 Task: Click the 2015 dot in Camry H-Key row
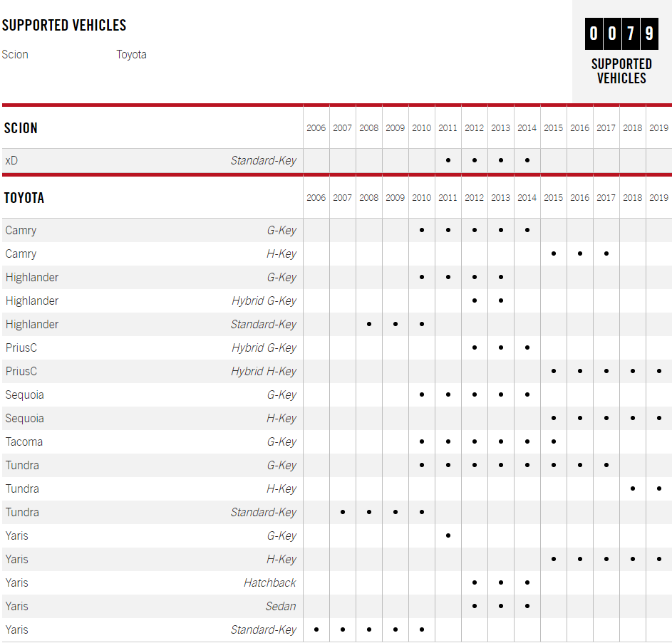click(x=554, y=253)
